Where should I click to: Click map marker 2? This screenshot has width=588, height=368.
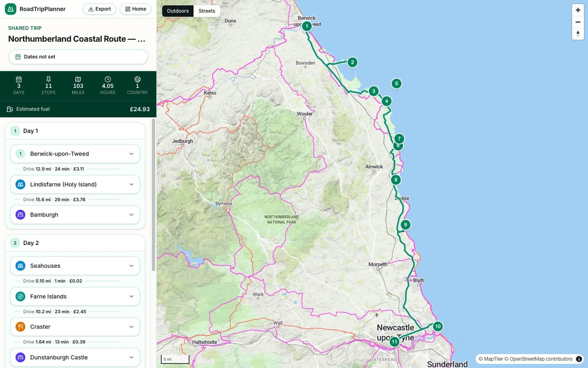tap(352, 62)
